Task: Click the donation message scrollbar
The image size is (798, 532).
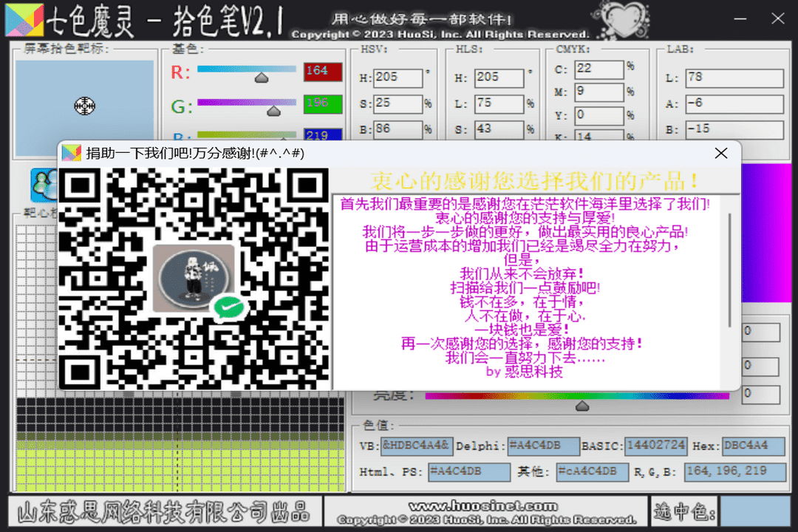Action: (x=730, y=270)
